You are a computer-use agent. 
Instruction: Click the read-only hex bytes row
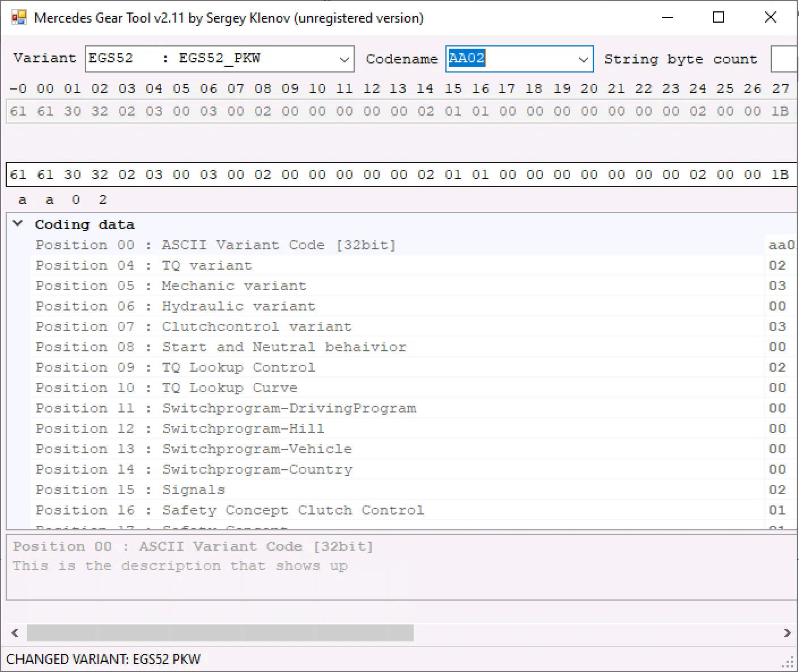point(401,111)
